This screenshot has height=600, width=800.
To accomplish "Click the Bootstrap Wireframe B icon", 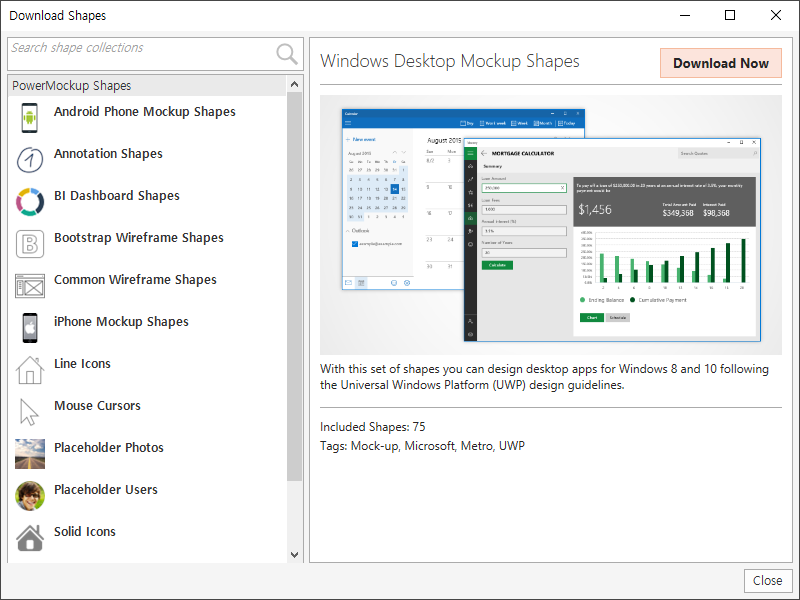I will 30,244.
